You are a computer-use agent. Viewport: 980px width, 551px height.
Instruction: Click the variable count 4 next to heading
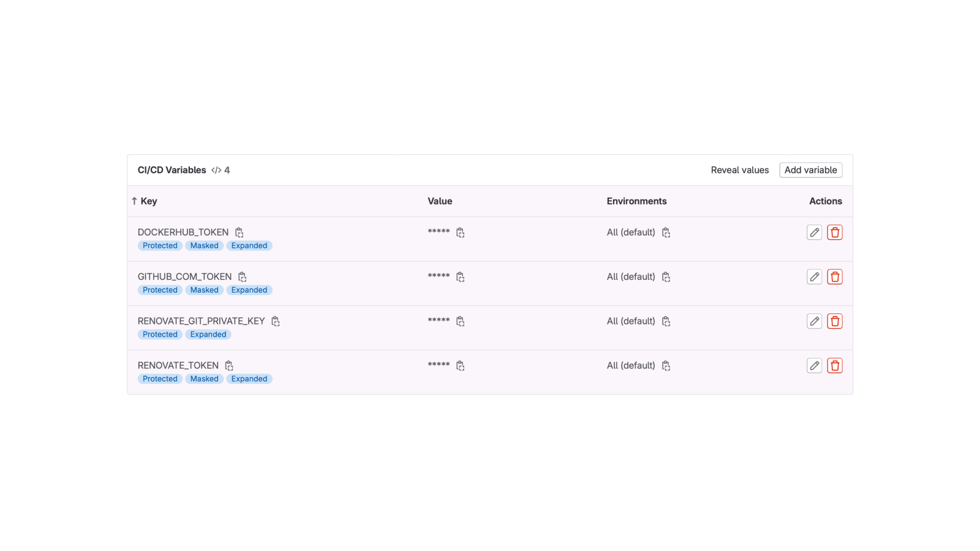227,170
